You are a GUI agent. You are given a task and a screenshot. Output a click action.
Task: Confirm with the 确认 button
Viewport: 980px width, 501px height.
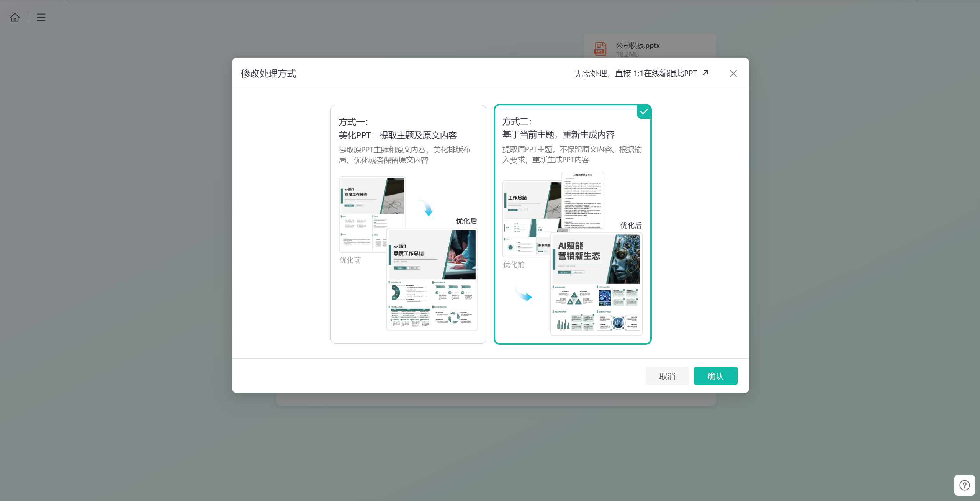pyautogui.click(x=715, y=376)
